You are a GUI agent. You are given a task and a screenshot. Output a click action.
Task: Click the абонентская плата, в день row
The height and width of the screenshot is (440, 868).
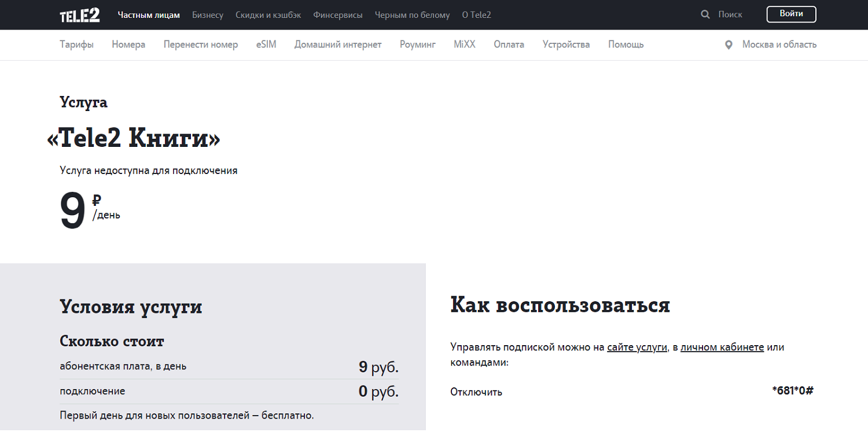[x=229, y=367]
